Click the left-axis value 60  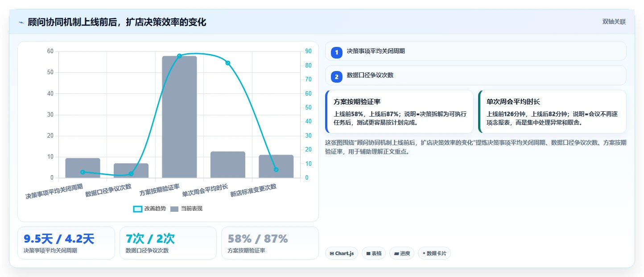point(50,51)
